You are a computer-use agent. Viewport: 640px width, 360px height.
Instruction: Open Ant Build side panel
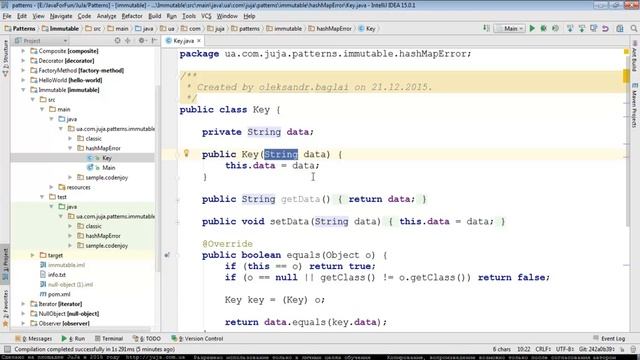point(635,56)
